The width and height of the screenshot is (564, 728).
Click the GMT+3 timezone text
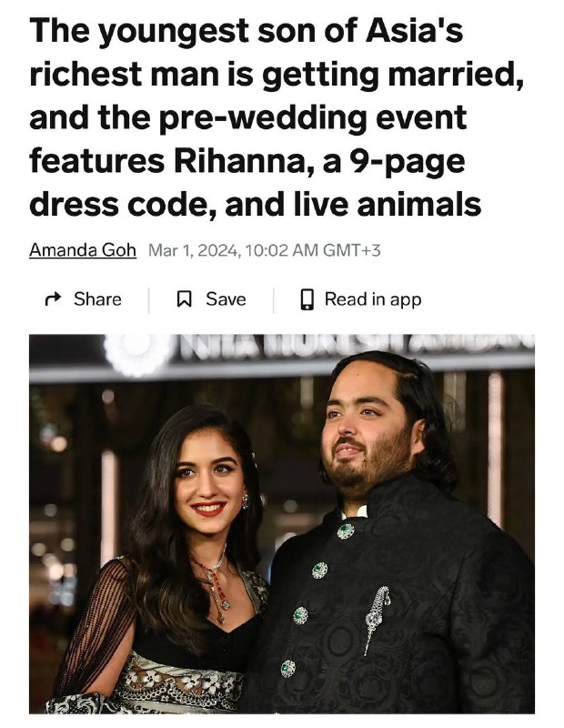[351, 250]
